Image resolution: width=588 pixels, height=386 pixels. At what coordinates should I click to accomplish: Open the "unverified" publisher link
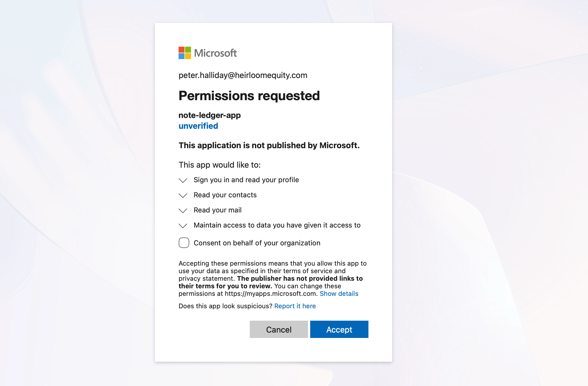point(198,126)
